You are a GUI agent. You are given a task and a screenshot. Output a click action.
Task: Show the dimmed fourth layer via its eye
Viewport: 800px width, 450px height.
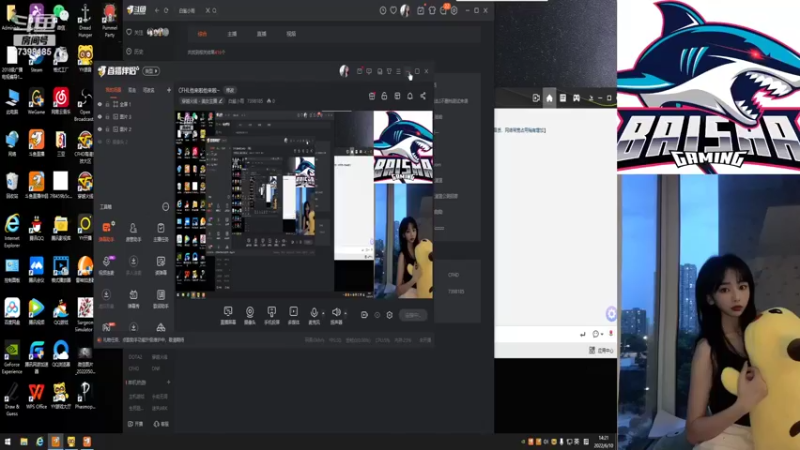pyautogui.click(x=100, y=142)
